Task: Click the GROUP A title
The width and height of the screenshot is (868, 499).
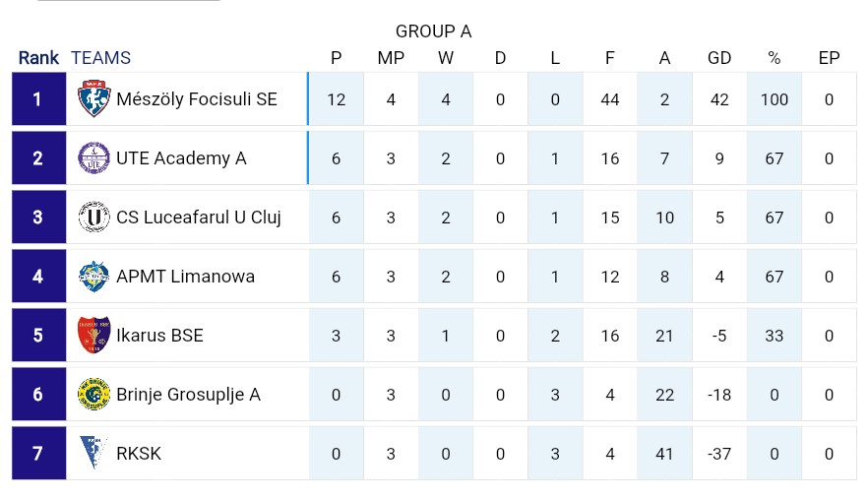Action: (x=433, y=31)
